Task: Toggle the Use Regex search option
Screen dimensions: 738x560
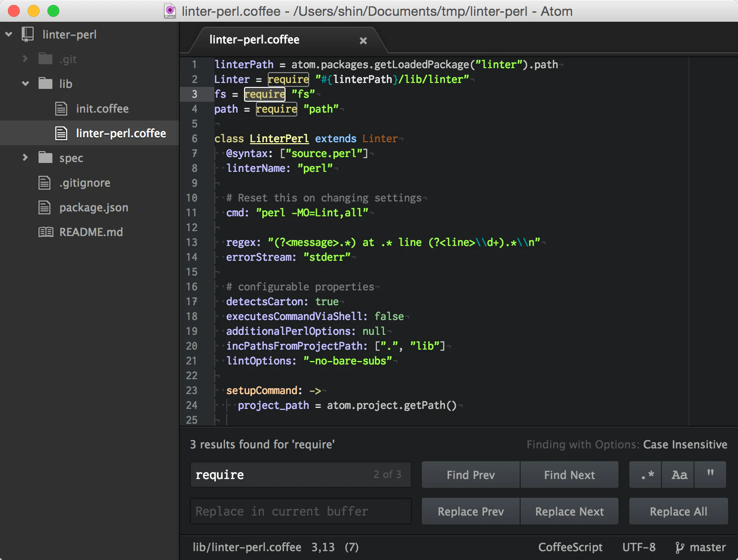Action: pyautogui.click(x=645, y=475)
